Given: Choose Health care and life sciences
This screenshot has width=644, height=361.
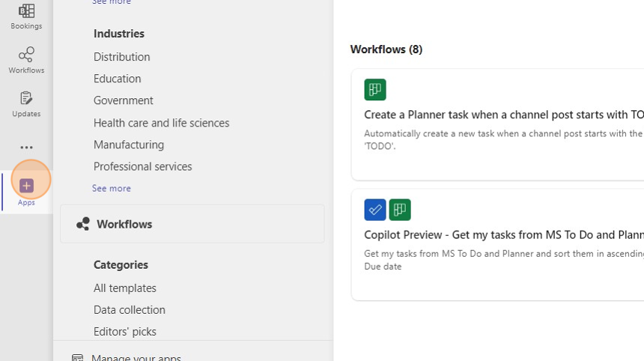Looking at the screenshot, I should click(x=161, y=123).
